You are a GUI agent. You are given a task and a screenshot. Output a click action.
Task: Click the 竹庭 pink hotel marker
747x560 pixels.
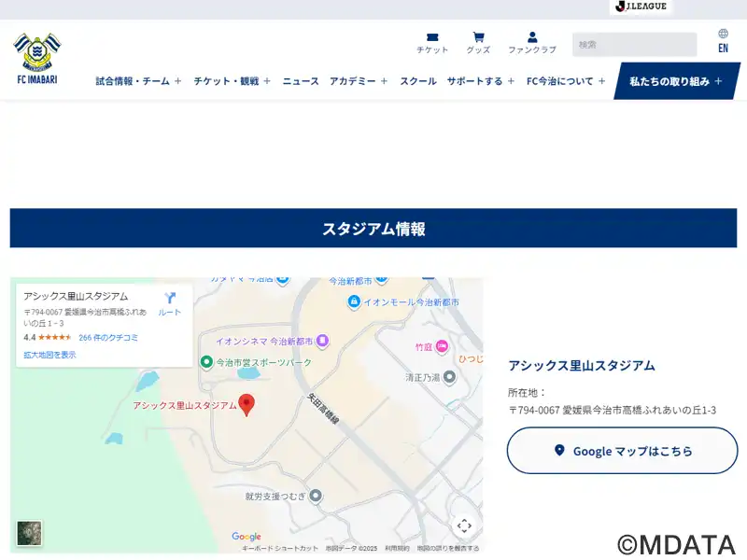442,346
